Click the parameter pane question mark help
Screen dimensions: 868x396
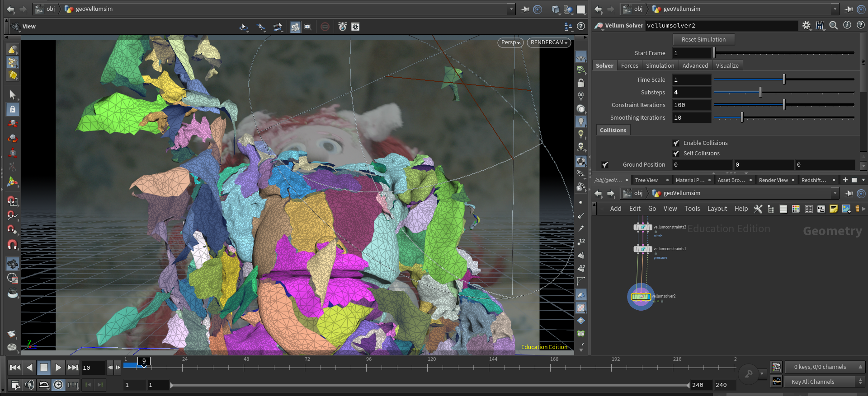tap(861, 25)
